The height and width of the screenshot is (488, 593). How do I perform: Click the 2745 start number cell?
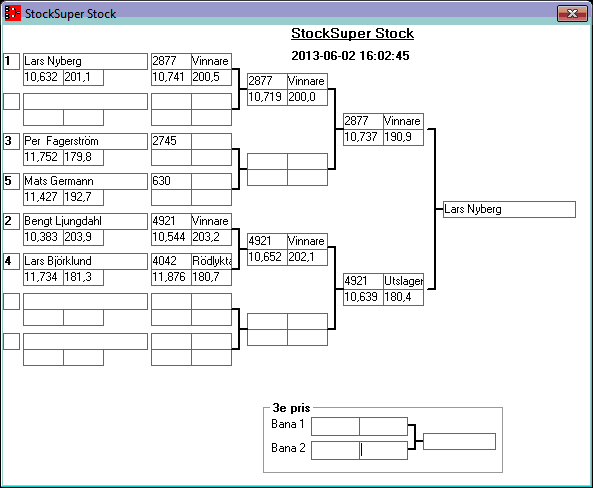[171, 141]
